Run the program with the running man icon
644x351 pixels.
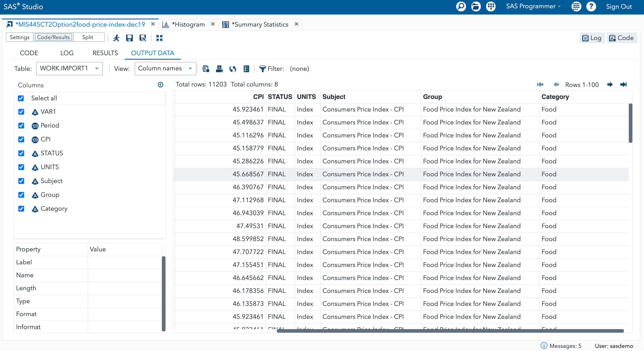point(116,38)
